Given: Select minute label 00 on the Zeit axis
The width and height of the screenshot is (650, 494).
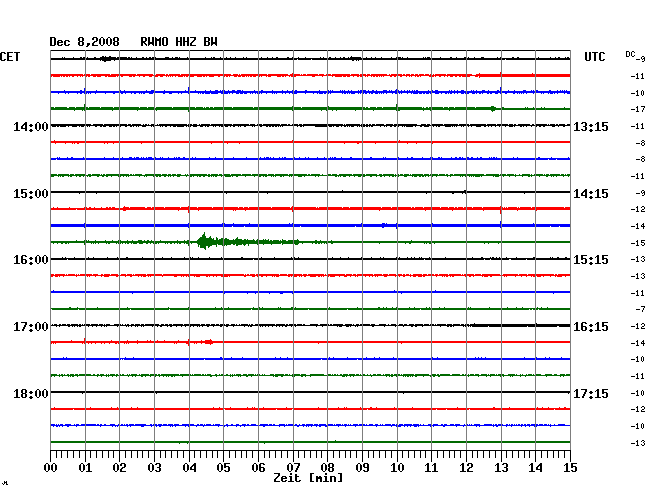Looking at the screenshot, I should [51, 468].
